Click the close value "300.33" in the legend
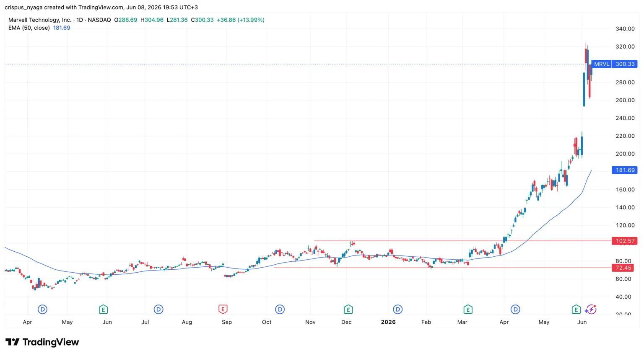Viewport: 644px width, 356px height. 204,20
